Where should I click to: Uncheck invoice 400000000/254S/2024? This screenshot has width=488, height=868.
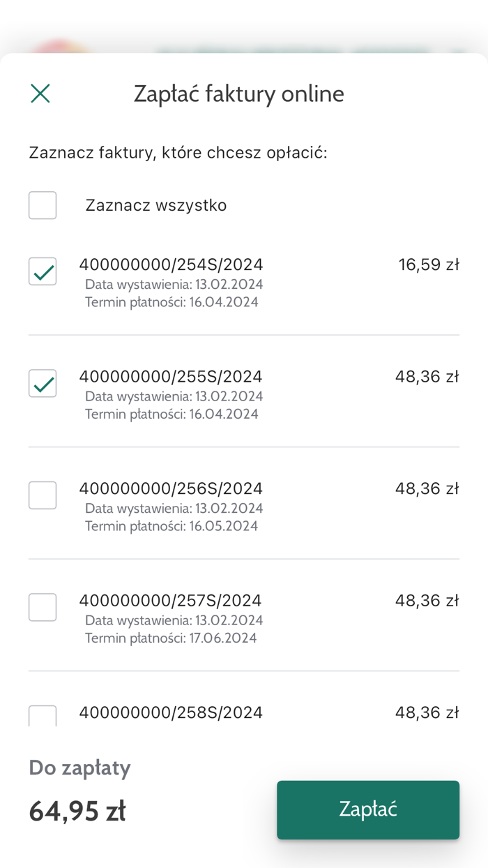43,271
